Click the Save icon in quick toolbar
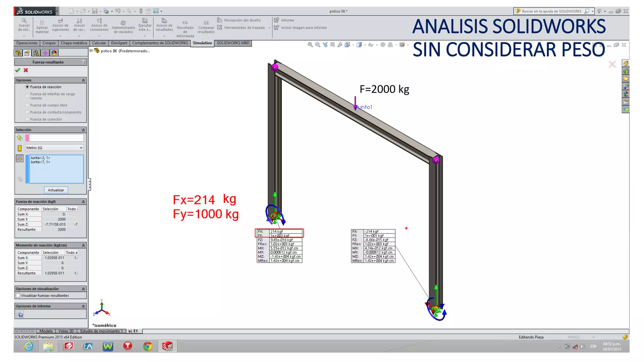 point(95,11)
